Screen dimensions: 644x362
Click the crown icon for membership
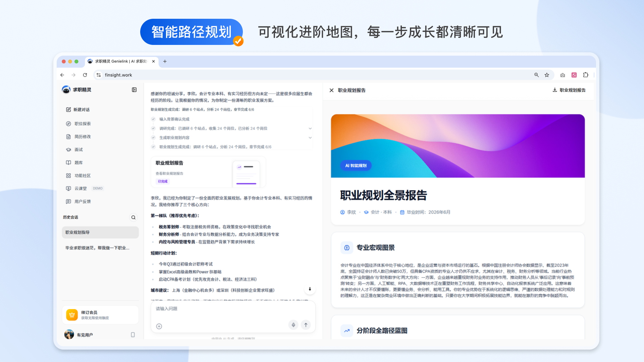tap(72, 315)
